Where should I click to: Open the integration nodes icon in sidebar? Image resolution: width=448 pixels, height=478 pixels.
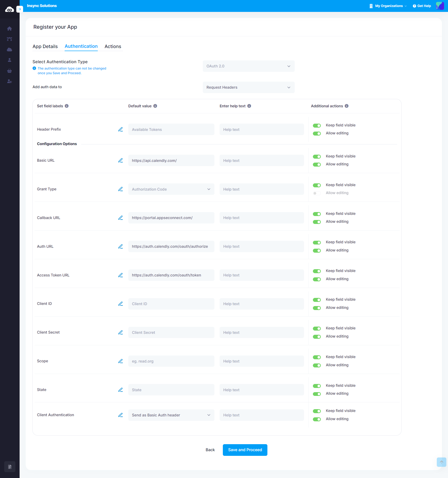10,39
